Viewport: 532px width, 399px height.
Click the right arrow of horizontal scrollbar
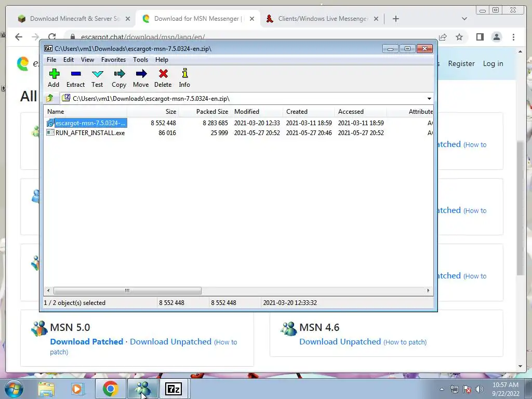(x=428, y=291)
